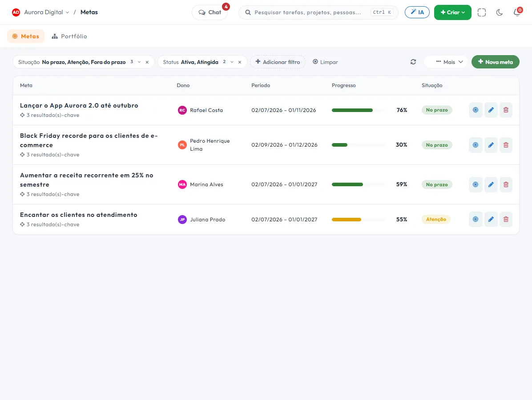This screenshot has height=400, width=532.
Task: Enter fullscreen mode
Action: point(482,12)
